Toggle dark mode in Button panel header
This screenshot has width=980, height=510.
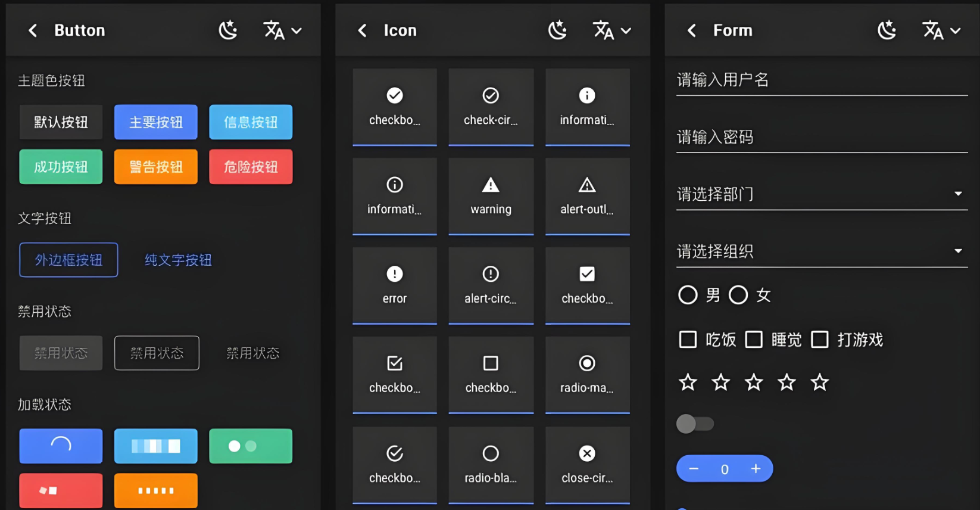click(228, 30)
